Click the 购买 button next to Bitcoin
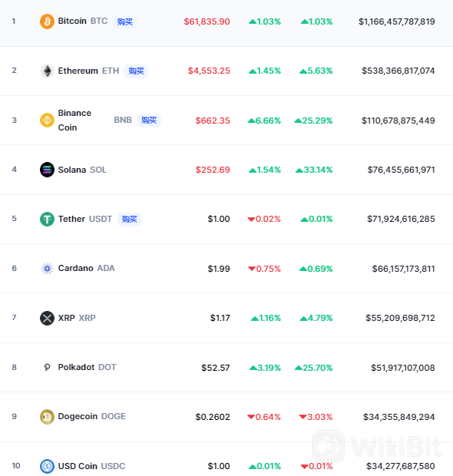The width and height of the screenshot is (453, 476). tap(125, 21)
